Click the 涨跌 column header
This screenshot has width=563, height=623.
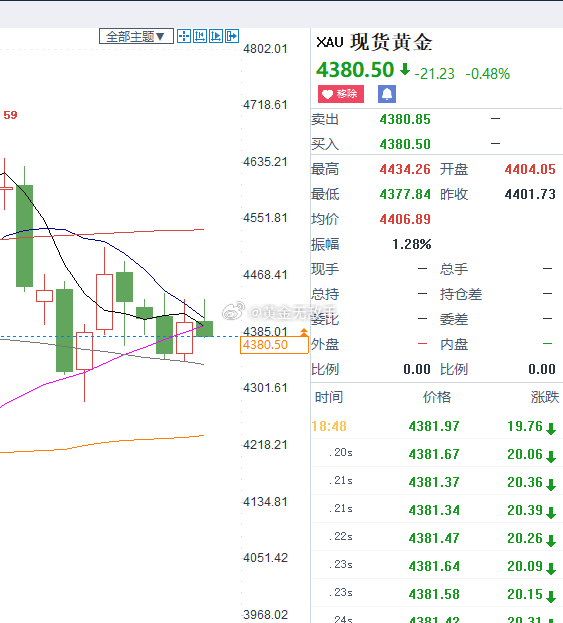click(x=545, y=397)
